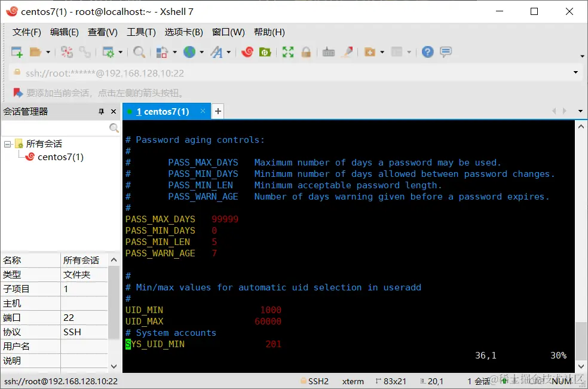The height and width of the screenshot is (389, 588).
Task: Open session properties icon with gear
Action: click(x=108, y=52)
